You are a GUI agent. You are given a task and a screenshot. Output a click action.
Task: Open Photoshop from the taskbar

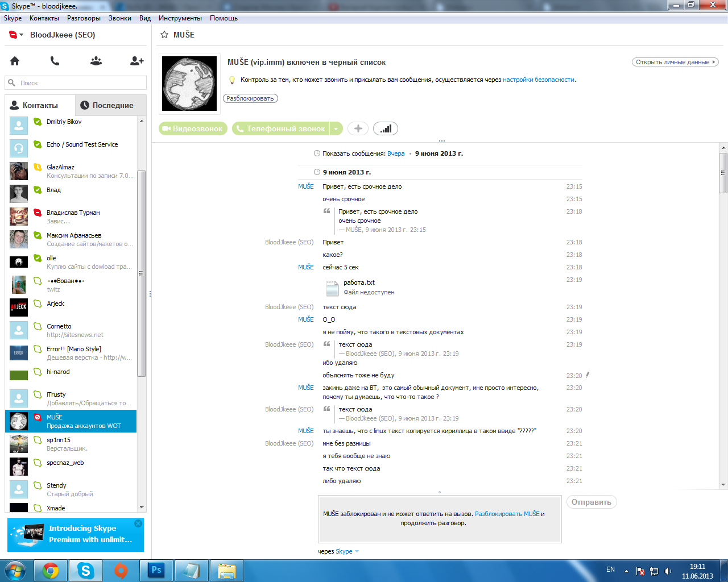point(156,571)
